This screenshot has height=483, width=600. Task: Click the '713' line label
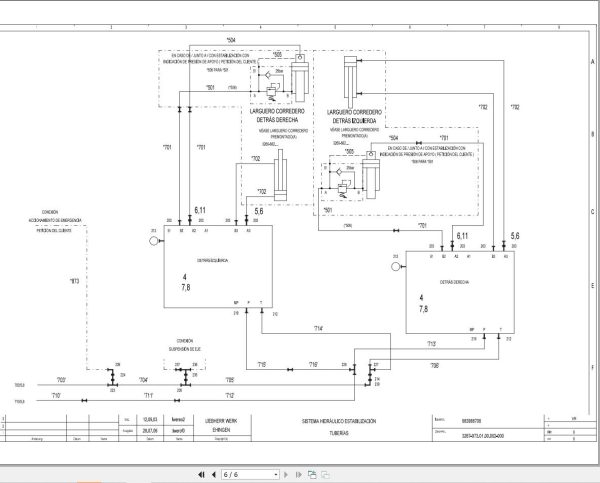pos(431,344)
